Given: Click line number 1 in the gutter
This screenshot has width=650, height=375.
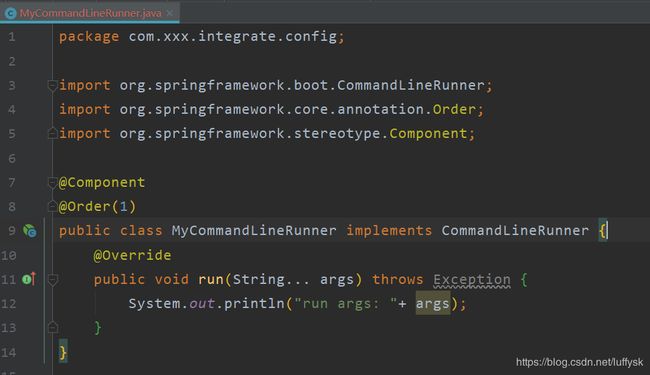Looking at the screenshot, I should (x=12, y=37).
